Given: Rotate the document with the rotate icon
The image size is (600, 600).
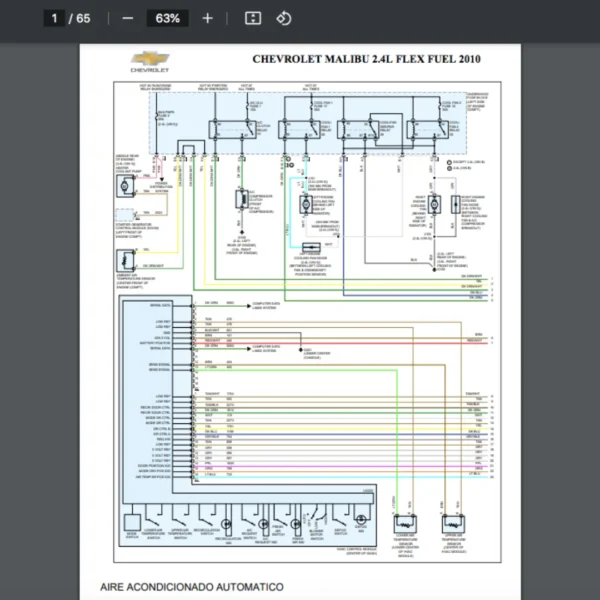Looking at the screenshot, I should [x=283, y=18].
